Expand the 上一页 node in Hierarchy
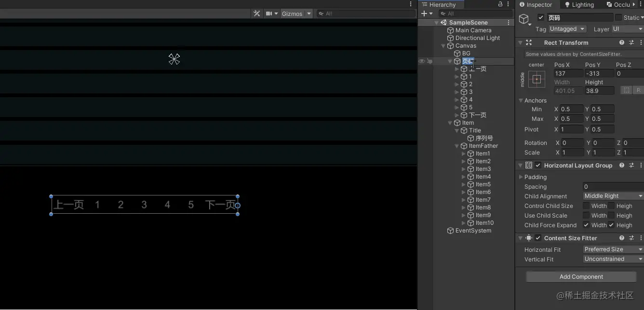Viewport: 644px width, 310px height. [457, 69]
